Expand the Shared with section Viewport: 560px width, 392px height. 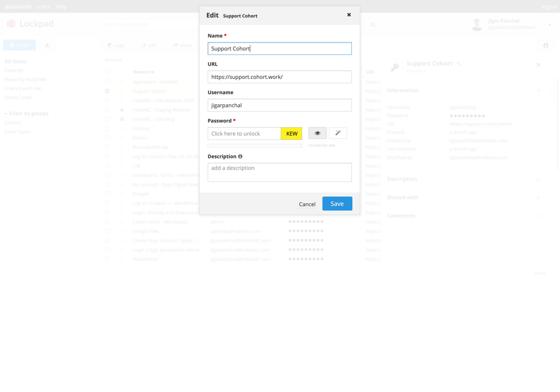tap(538, 198)
